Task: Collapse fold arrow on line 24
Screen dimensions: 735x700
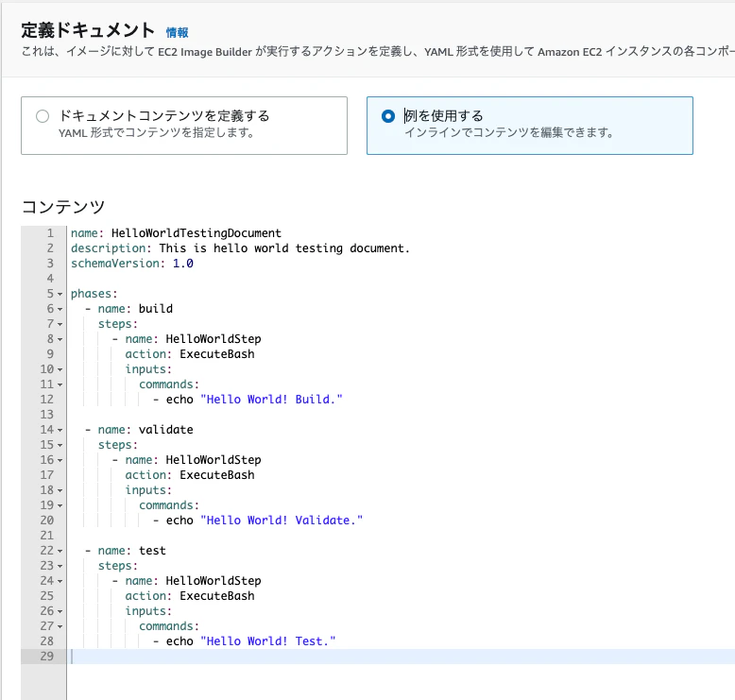Action: [x=60, y=581]
